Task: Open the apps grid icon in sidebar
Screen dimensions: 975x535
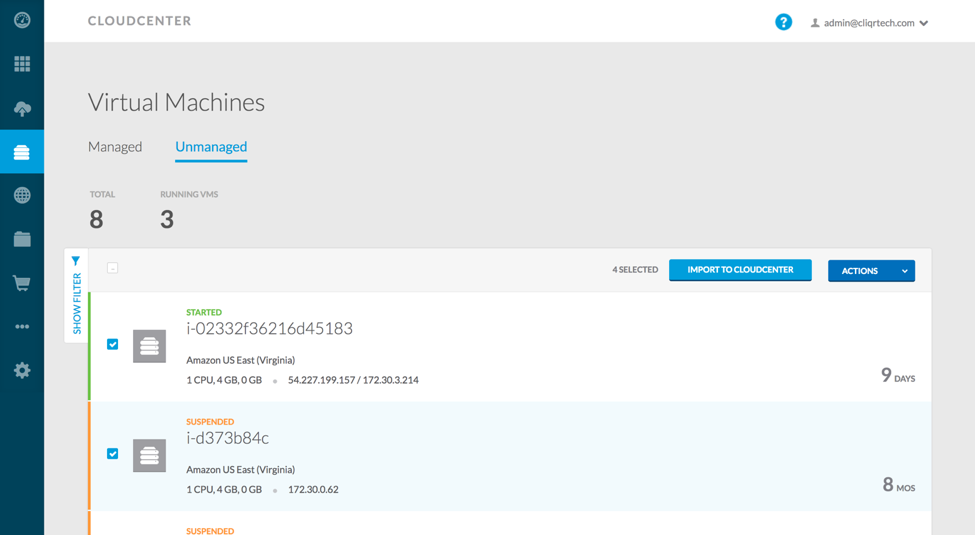Action: click(x=22, y=64)
